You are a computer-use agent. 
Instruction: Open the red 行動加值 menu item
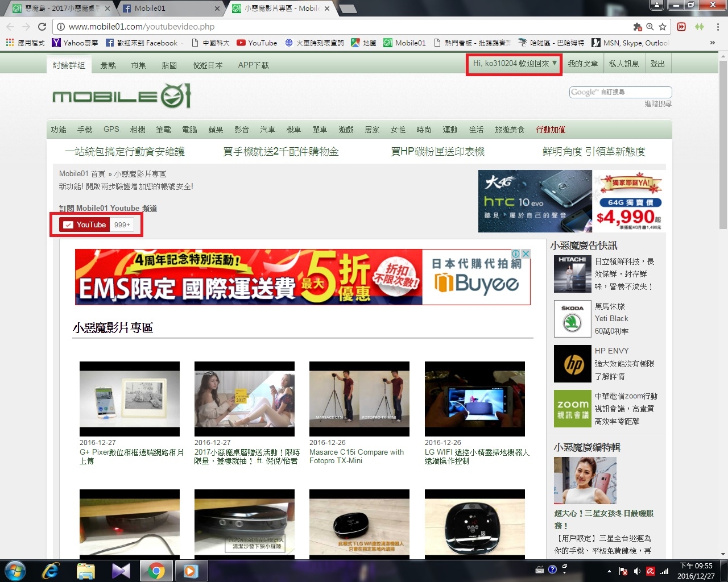tap(551, 130)
